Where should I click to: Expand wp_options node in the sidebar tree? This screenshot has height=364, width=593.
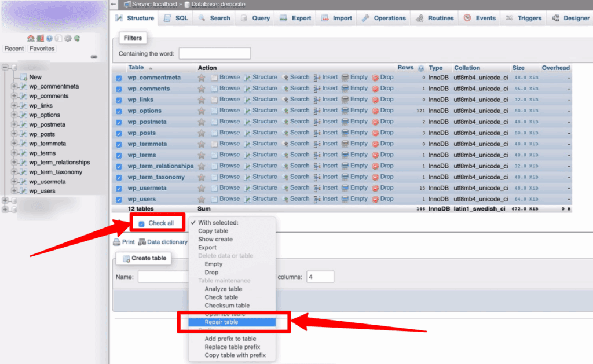14,115
